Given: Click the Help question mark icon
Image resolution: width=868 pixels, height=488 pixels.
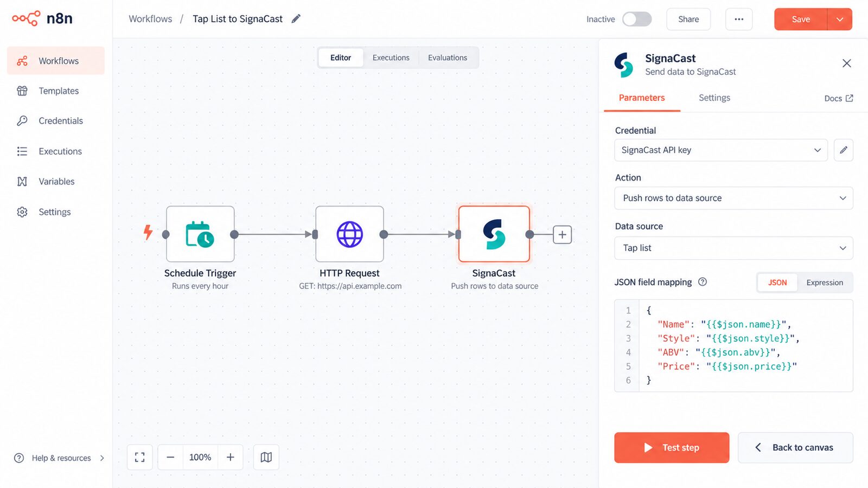Looking at the screenshot, I should pos(19,458).
